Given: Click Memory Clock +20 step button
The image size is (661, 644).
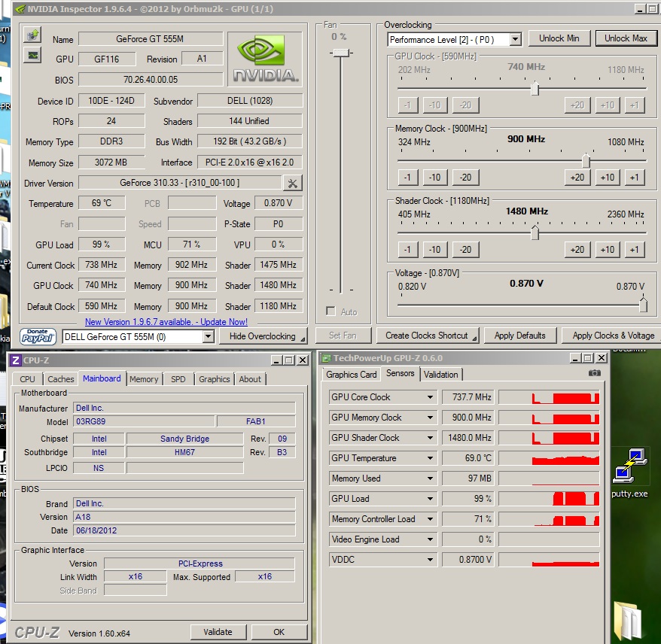Looking at the screenshot, I should (x=577, y=178).
